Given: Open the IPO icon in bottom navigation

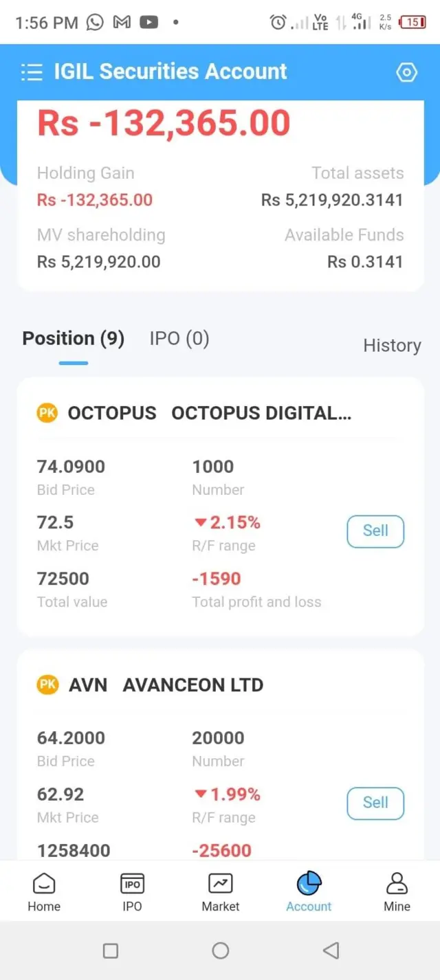Looking at the screenshot, I should [132, 884].
